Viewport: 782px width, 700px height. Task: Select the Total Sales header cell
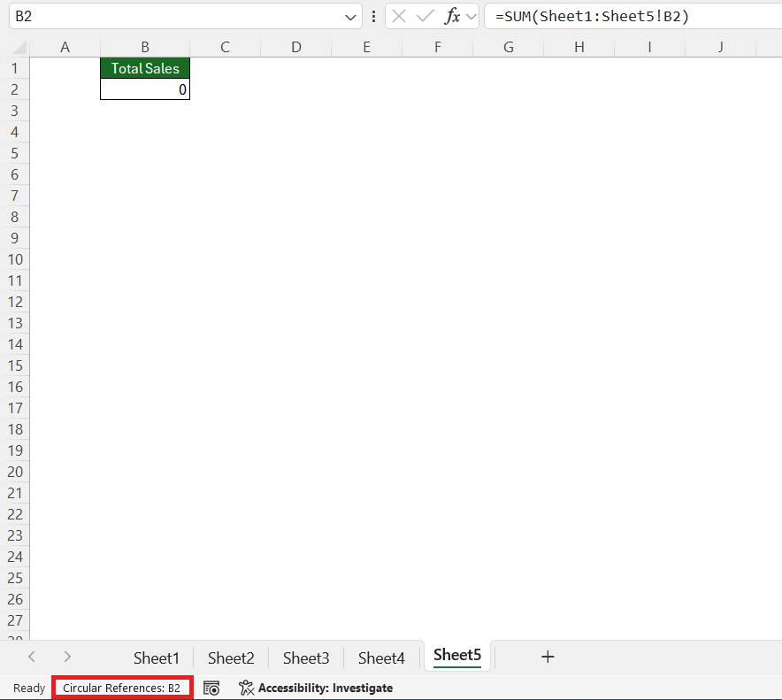coord(145,68)
